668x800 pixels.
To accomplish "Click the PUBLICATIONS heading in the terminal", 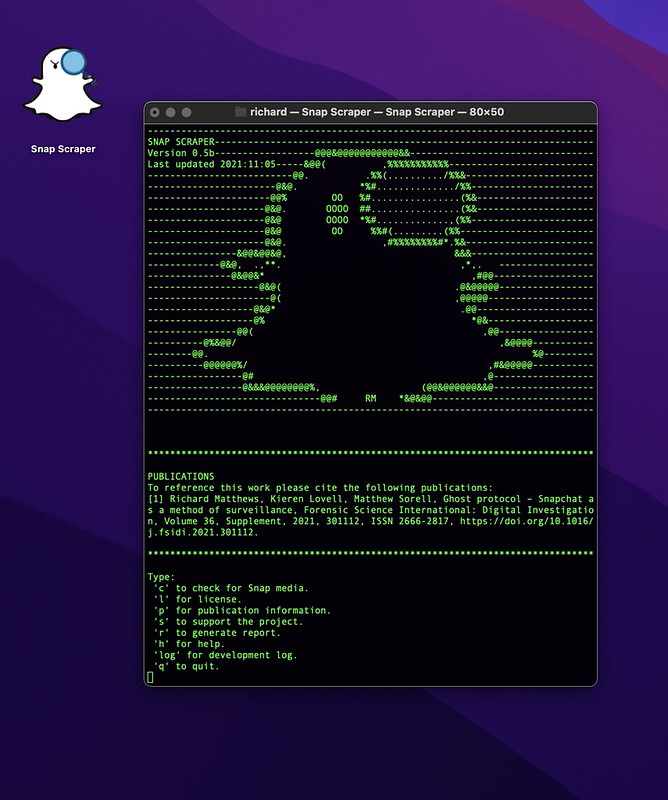I will [181, 476].
